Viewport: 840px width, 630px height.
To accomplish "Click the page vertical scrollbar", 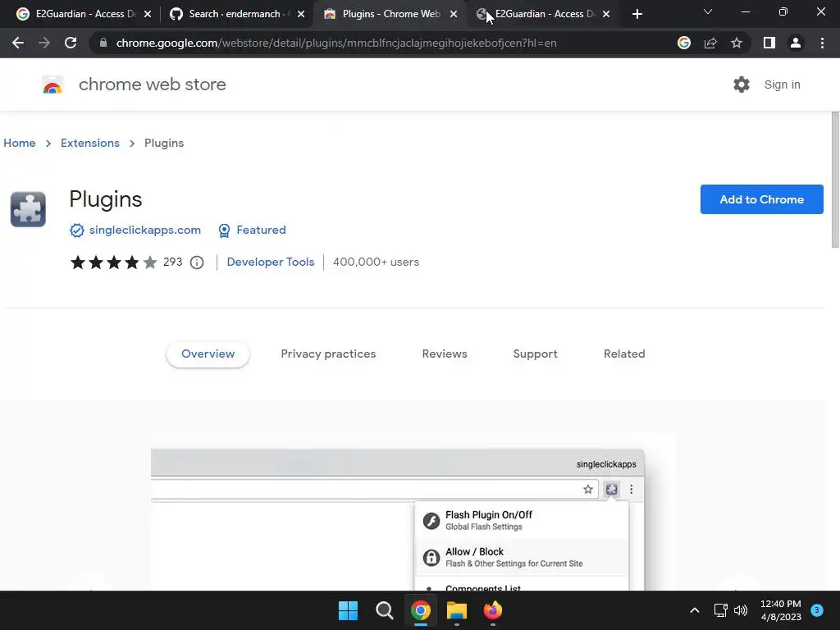I will [x=835, y=180].
